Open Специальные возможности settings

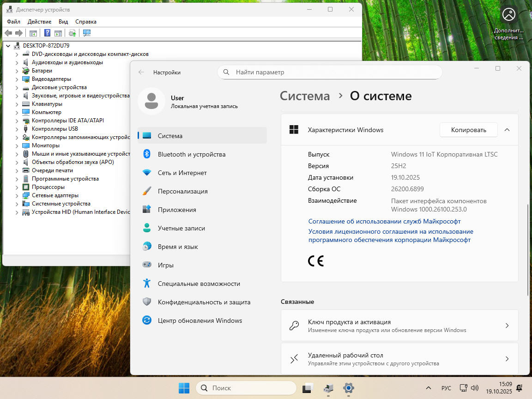pos(199,284)
